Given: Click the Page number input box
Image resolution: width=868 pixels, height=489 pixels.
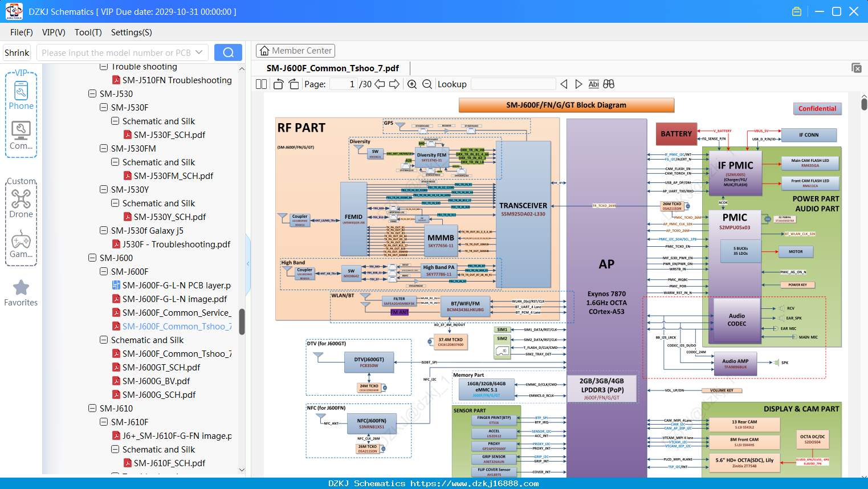Looking at the screenshot, I should 344,84.
